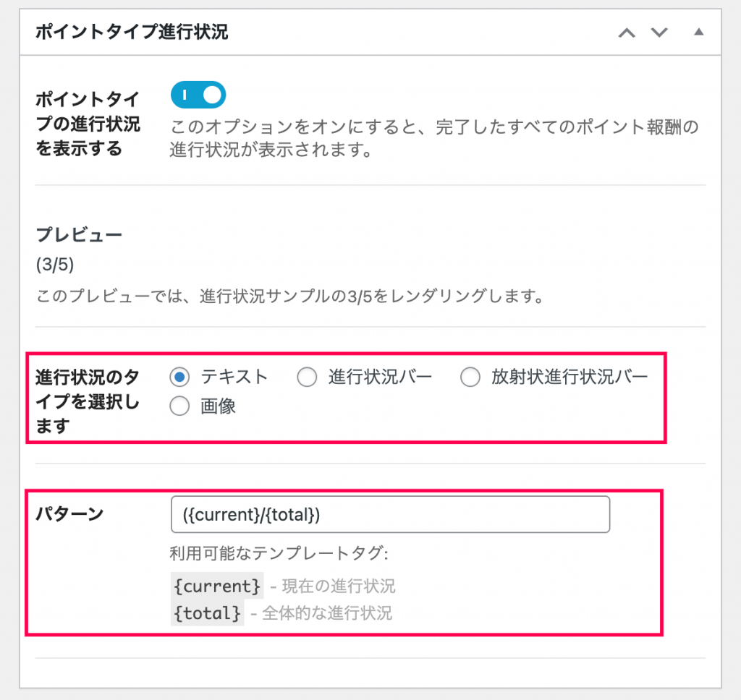Click the ポイントタイプ進行状況 panel title
This screenshot has height=700, width=741.
coord(132,32)
